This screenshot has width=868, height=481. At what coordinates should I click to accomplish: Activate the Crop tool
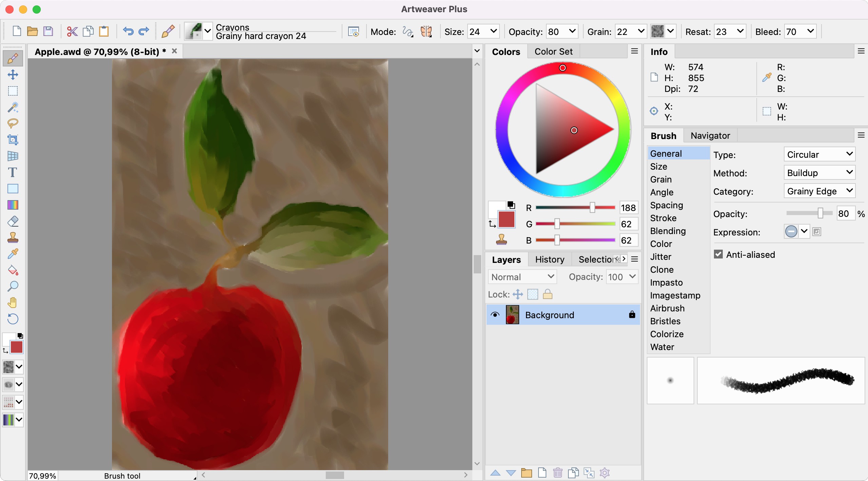click(x=13, y=139)
